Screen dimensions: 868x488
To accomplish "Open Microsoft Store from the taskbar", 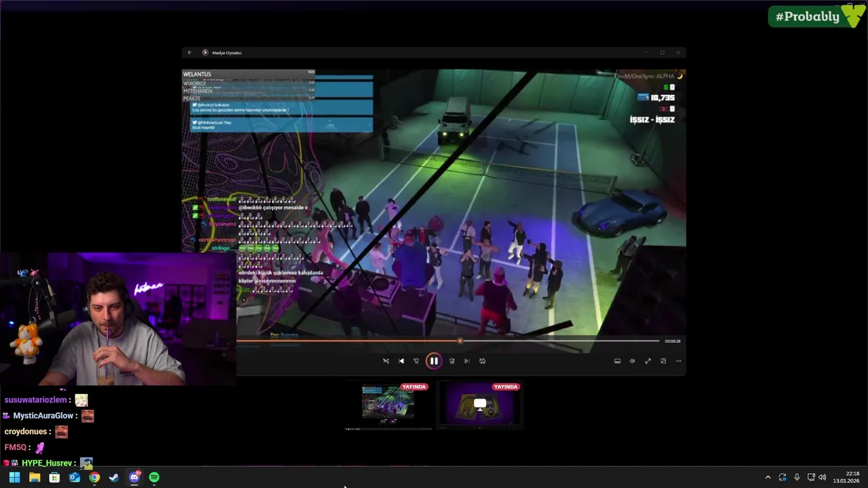I will click(54, 477).
